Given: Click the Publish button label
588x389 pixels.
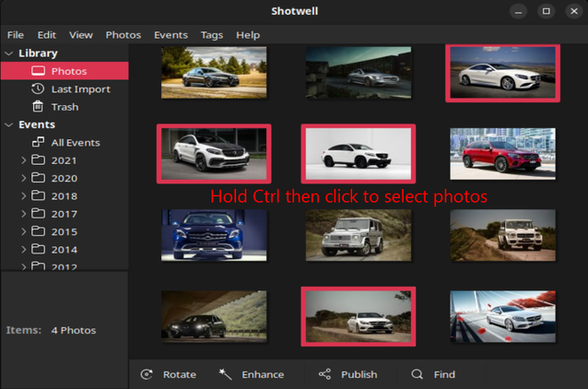Looking at the screenshot, I should (359, 374).
